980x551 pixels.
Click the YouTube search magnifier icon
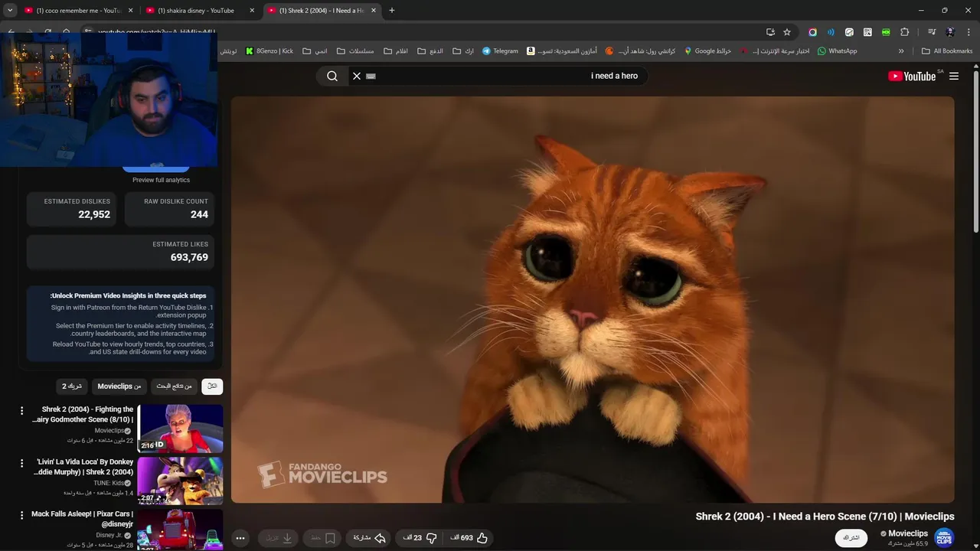pyautogui.click(x=332, y=76)
